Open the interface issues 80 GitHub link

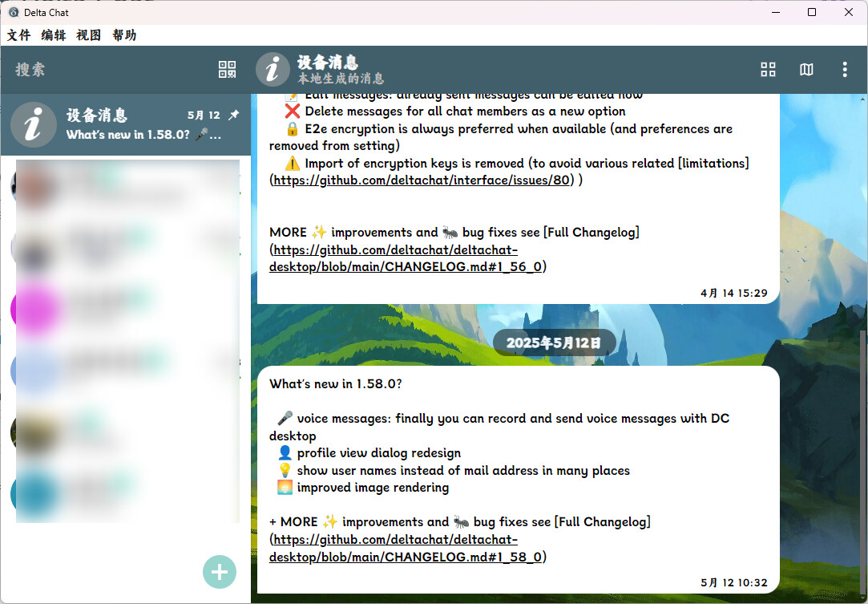point(422,180)
